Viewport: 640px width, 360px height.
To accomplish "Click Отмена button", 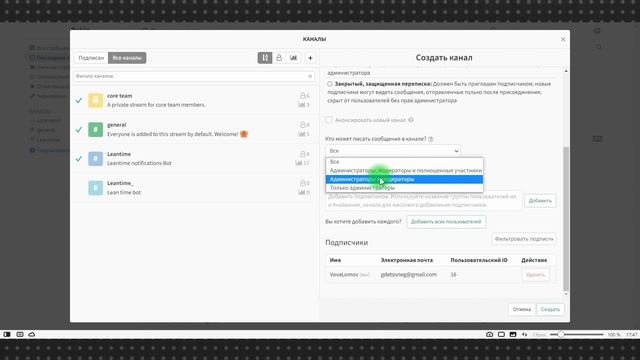I will point(522,309).
